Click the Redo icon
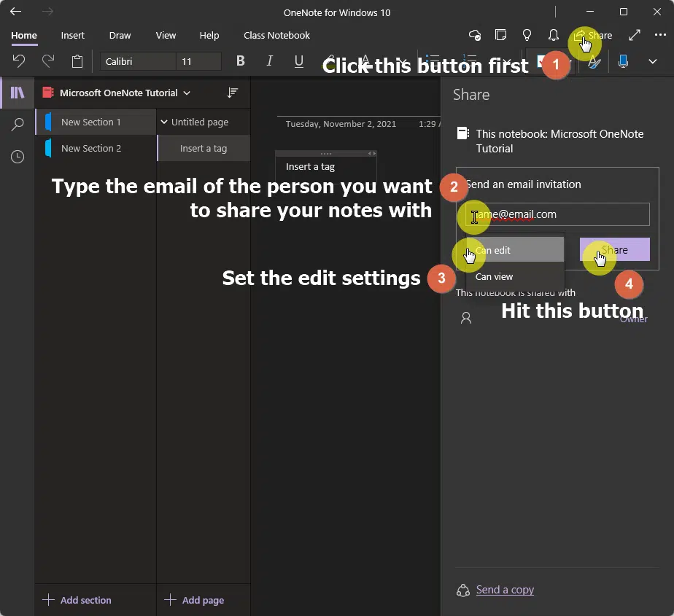The height and width of the screenshot is (616, 674). (x=48, y=61)
